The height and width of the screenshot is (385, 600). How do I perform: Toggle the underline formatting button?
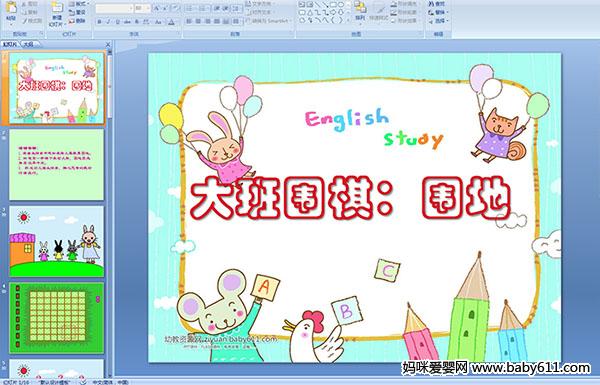click(x=117, y=22)
